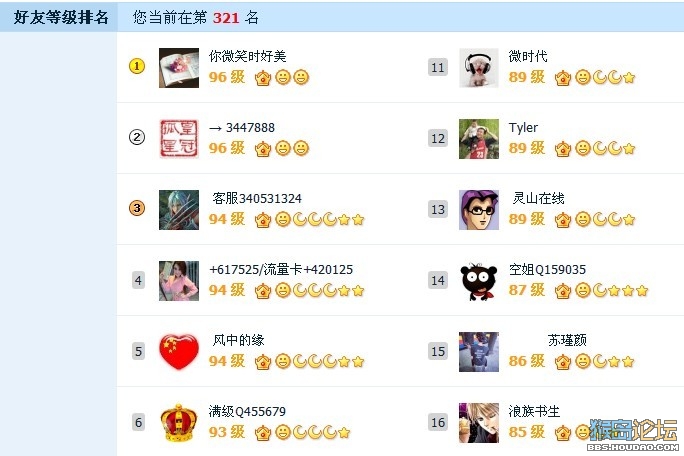Open the black bear avatar of 空姐Q159035
The width and height of the screenshot is (684, 456).
[x=479, y=281]
